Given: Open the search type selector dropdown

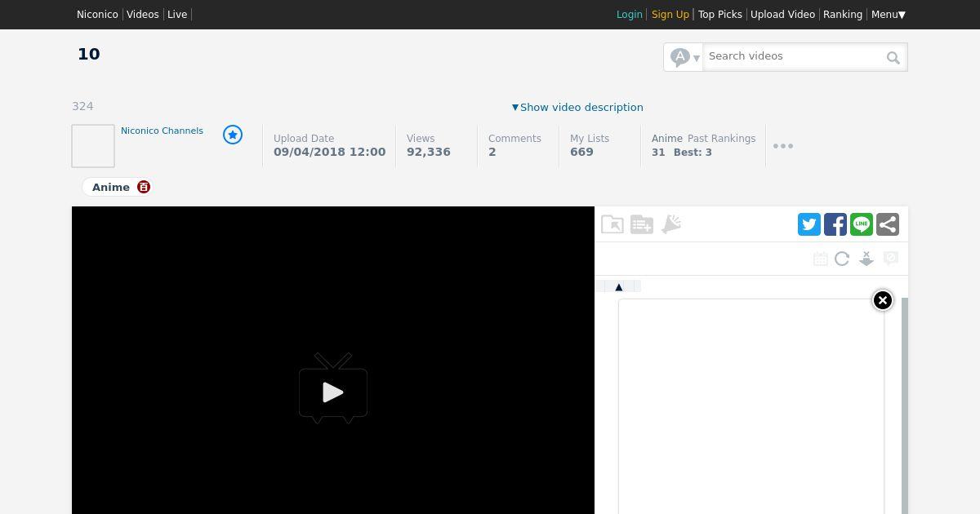Looking at the screenshot, I should tap(684, 57).
